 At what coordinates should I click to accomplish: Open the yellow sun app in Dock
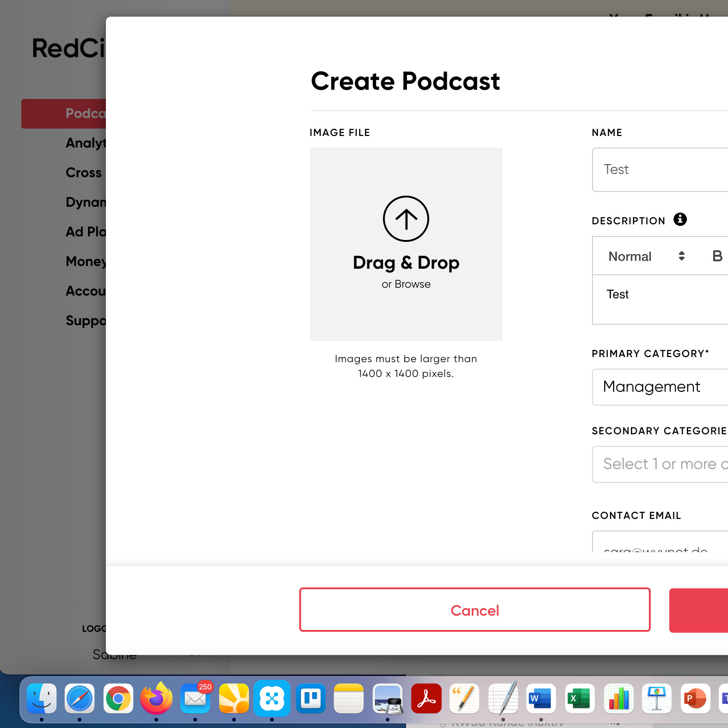[234, 698]
